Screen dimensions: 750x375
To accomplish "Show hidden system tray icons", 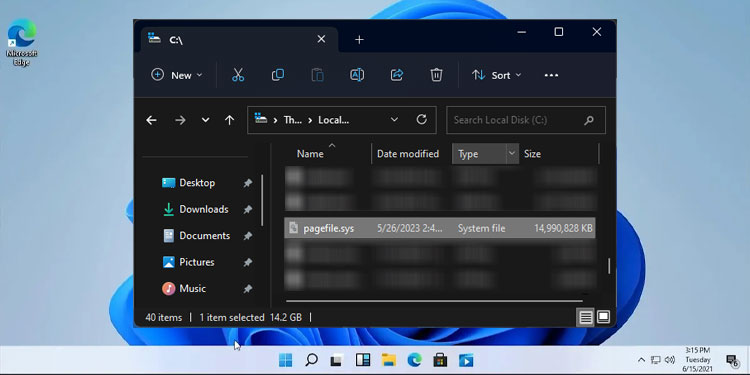I will click(641, 360).
